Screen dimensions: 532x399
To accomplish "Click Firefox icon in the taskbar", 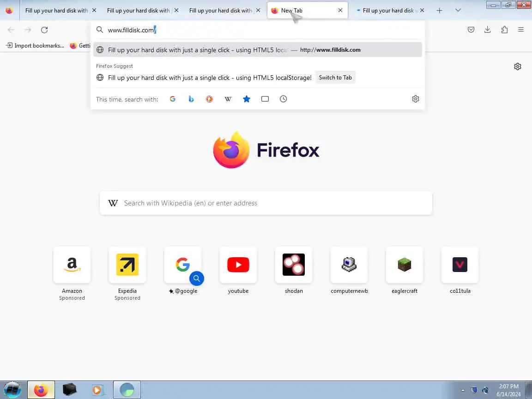I will point(41,389).
